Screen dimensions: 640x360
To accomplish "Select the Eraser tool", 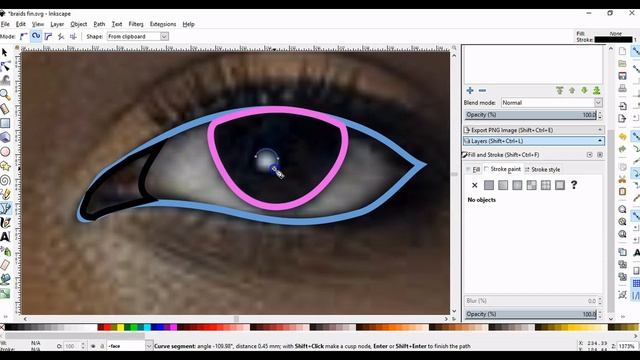I will coord(5,265).
